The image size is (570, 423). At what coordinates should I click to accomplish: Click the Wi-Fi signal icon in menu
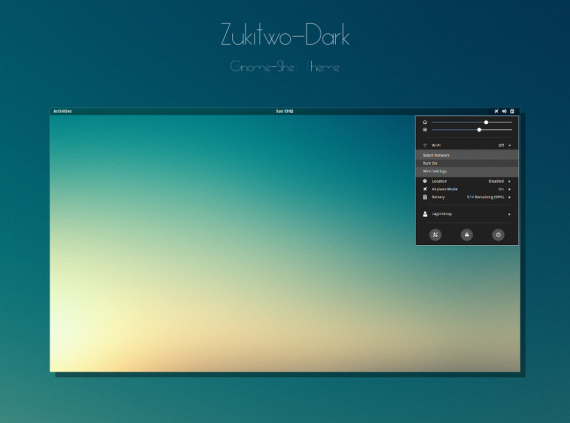pos(425,145)
